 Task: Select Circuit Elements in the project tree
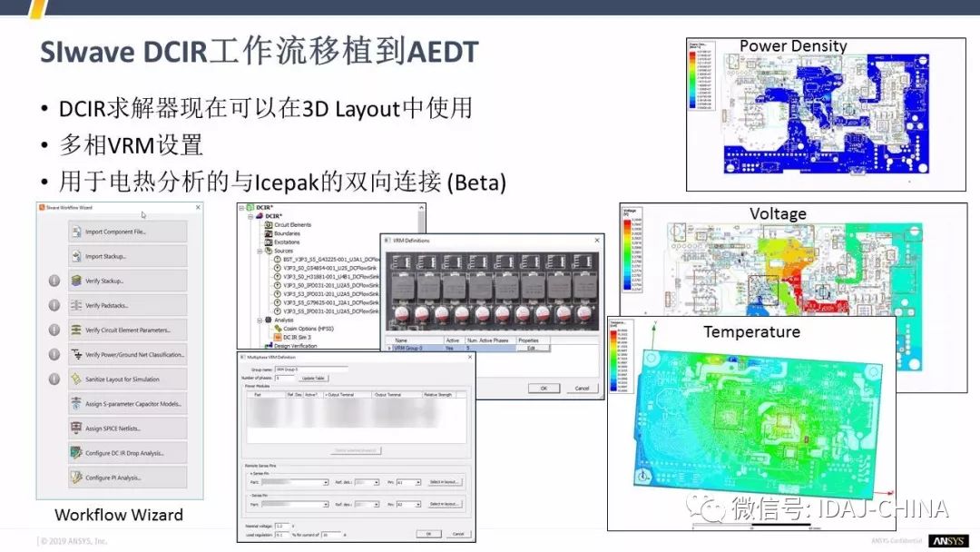click(x=292, y=225)
